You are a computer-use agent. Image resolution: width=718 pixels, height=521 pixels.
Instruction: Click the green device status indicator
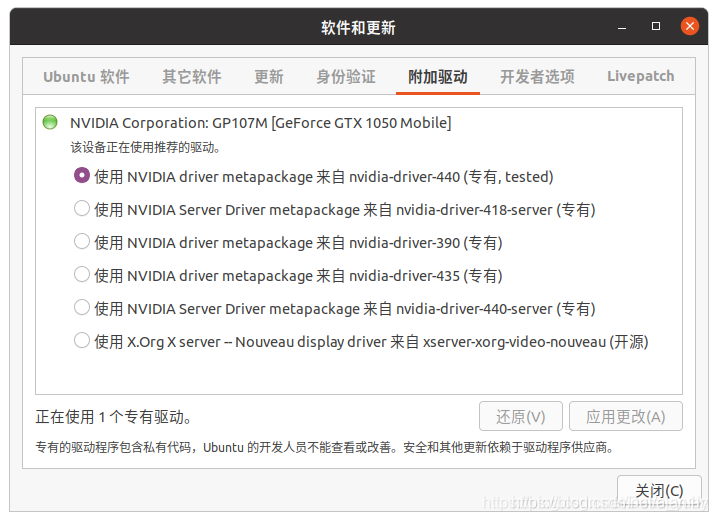pyautogui.click(x=50, y=122)
